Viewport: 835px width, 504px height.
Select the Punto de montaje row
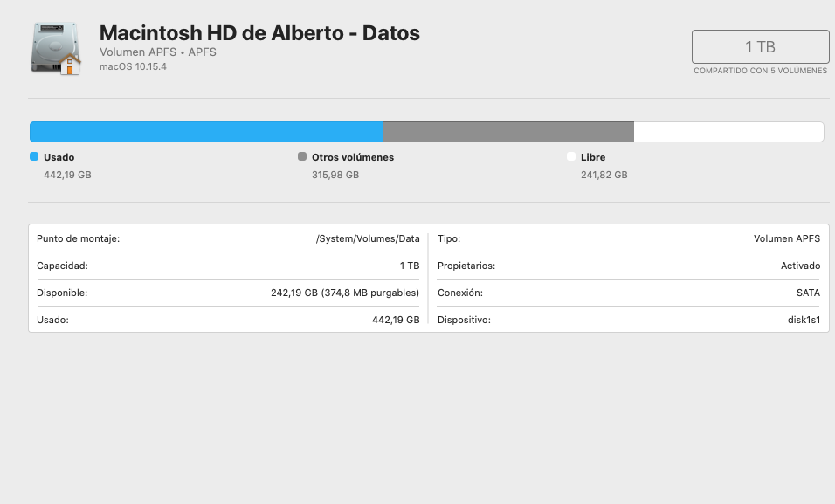(228, 238)
